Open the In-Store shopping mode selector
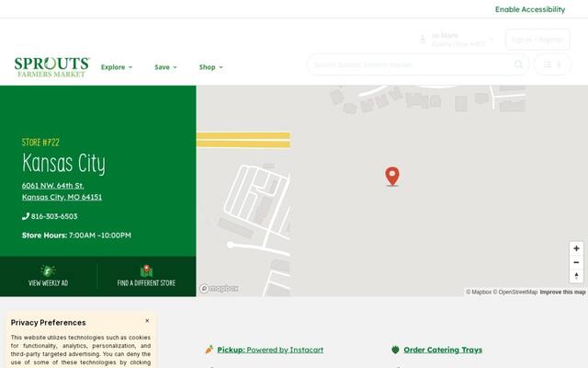588x368 pixels. pos(458,40)
